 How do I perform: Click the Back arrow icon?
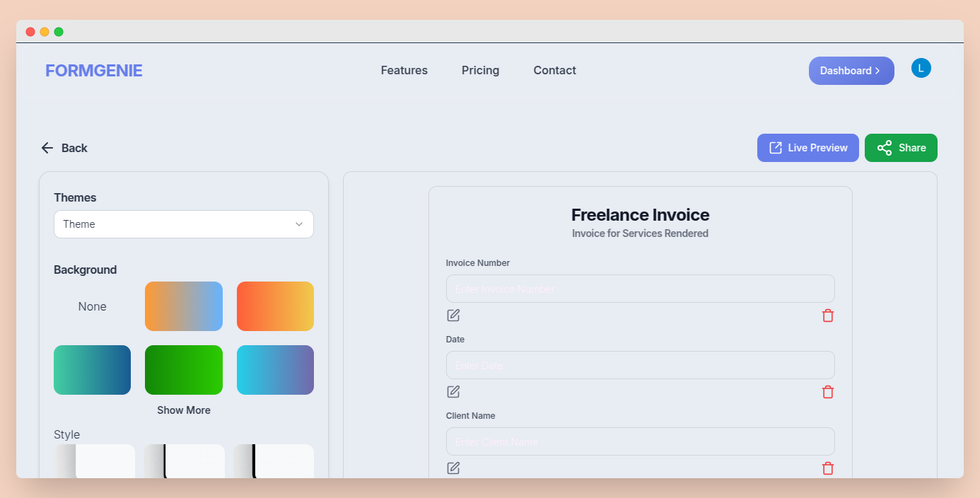47,148
